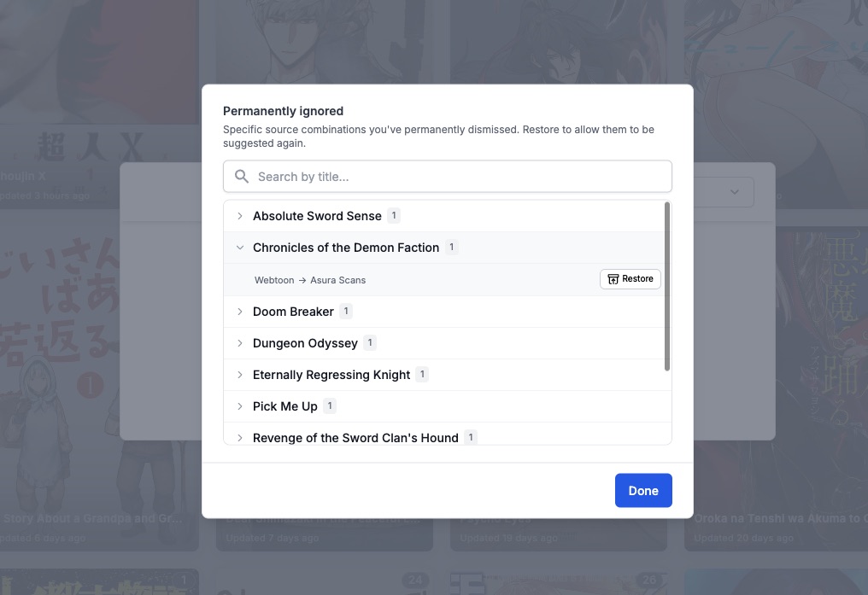The height and width of the screenshot is (595, 868).
Task: Expand the Eternally Regressing Knight chevron
Action: click(x=240, y=375)
